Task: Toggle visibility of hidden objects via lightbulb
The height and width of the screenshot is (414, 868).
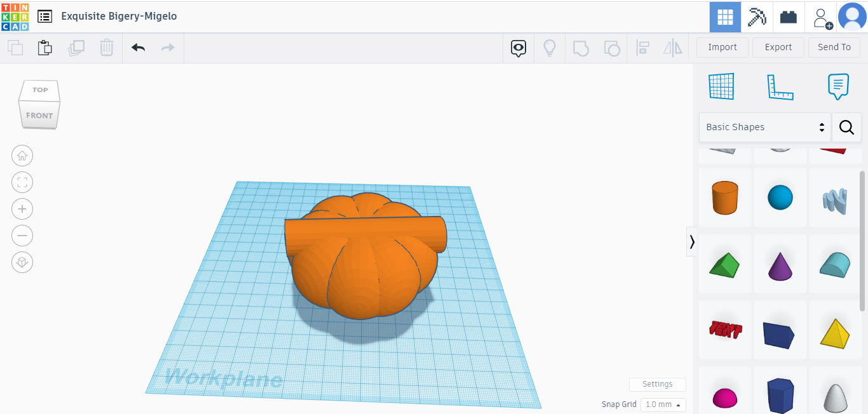Action: click(x=550, y=47)
